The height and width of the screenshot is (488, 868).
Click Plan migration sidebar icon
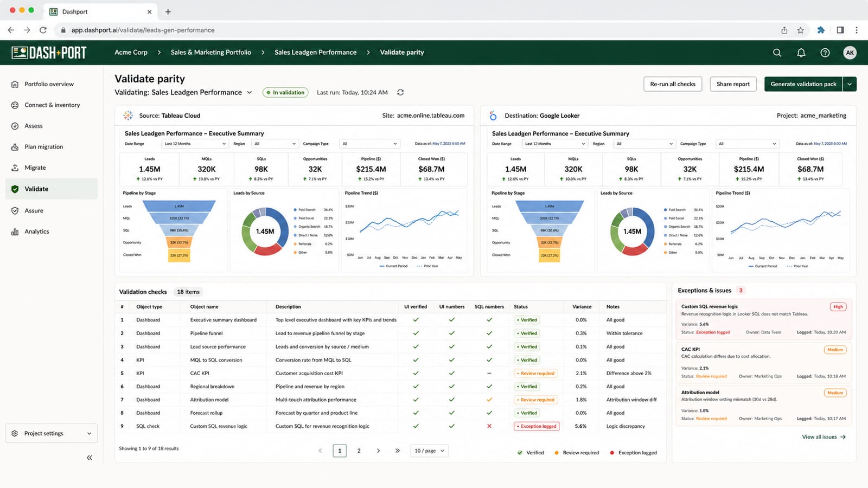tap(15, 147)
